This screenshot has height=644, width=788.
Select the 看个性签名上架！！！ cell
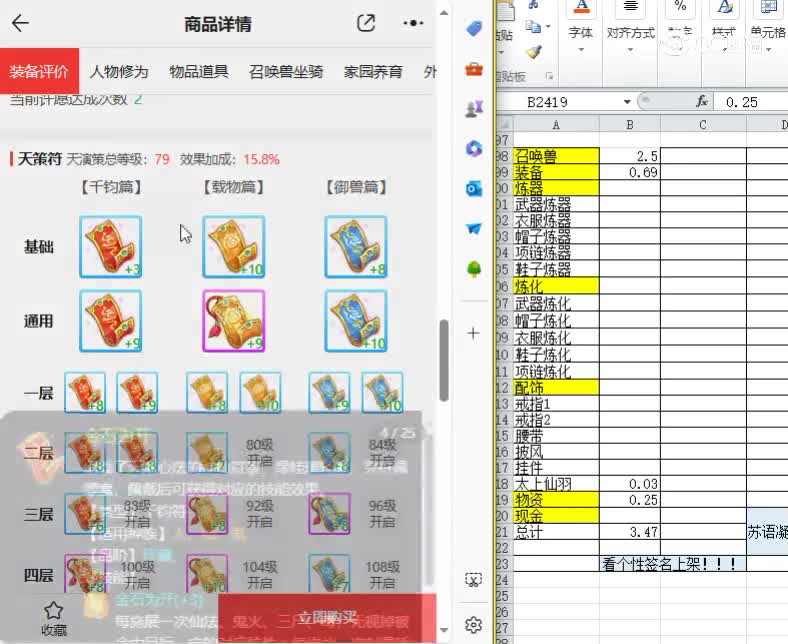pyautogui.click(x=673, y=564)
